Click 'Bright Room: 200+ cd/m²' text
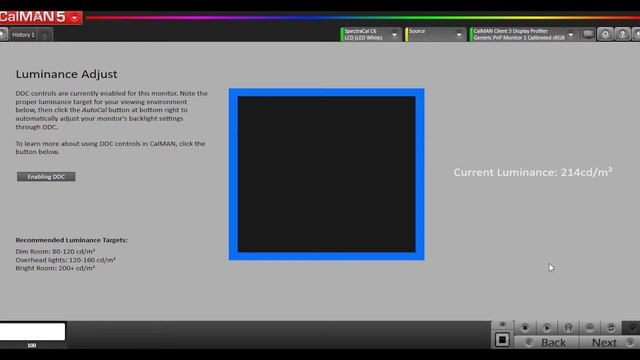This screenshot has height=360, width=640. pos(56,268)
